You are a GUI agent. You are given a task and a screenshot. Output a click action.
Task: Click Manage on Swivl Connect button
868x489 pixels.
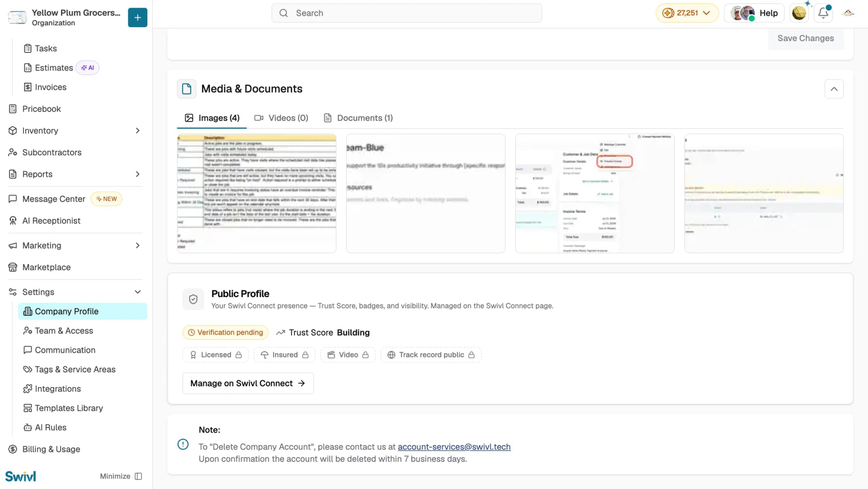248,384
